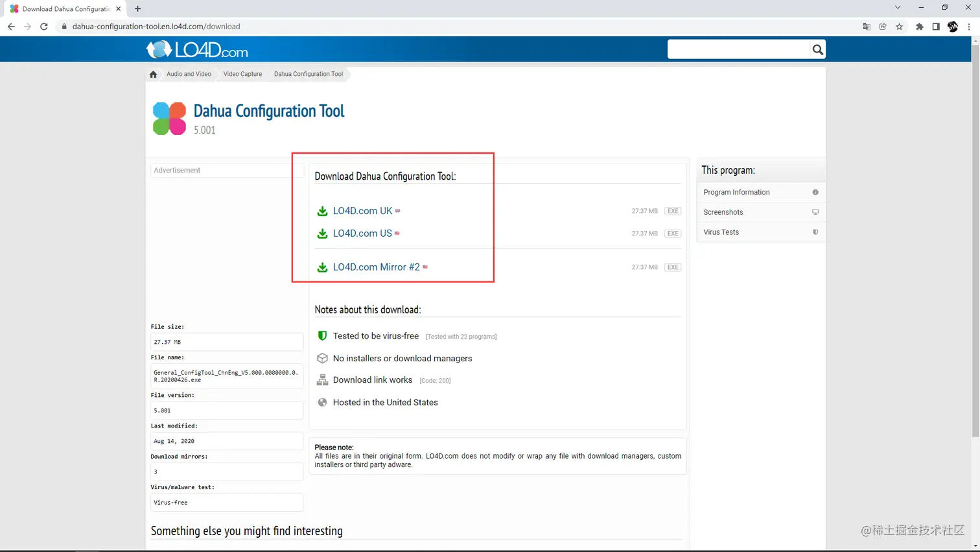Open Video Capture breadcrumb
The width and height of the screenshot is (980, 552).
(242, 74)
